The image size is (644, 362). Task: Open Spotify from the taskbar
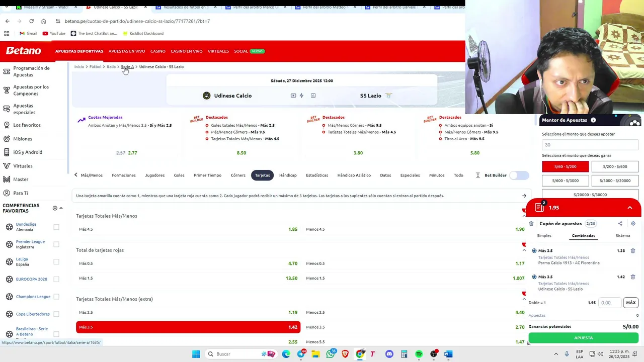click(419, 354)
